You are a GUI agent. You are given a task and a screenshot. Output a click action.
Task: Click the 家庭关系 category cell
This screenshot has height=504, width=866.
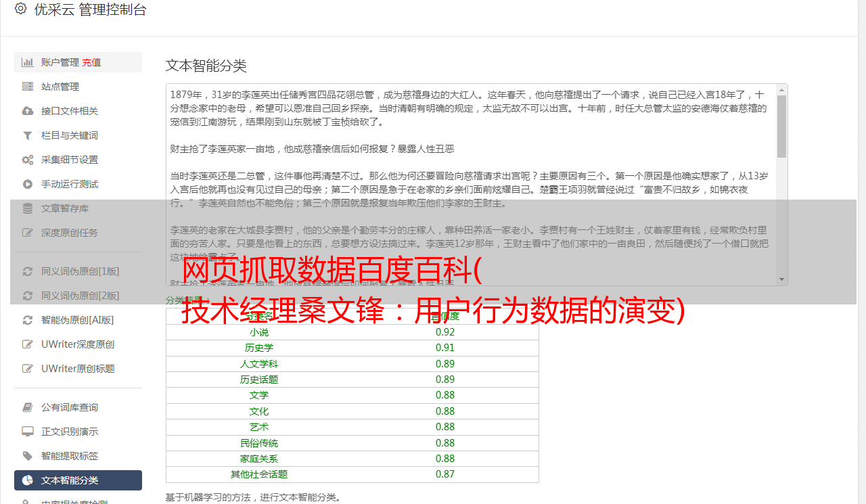tap(259, 459)
